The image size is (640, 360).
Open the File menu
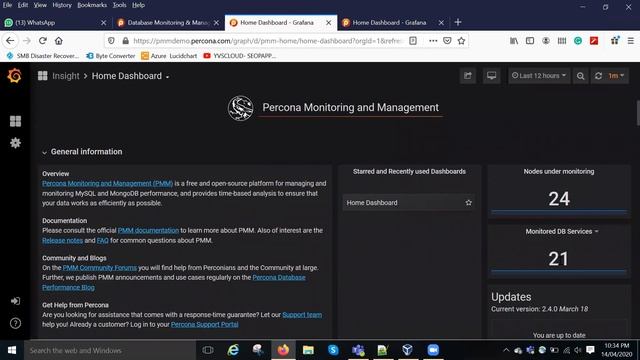click(x=7, y=5)
